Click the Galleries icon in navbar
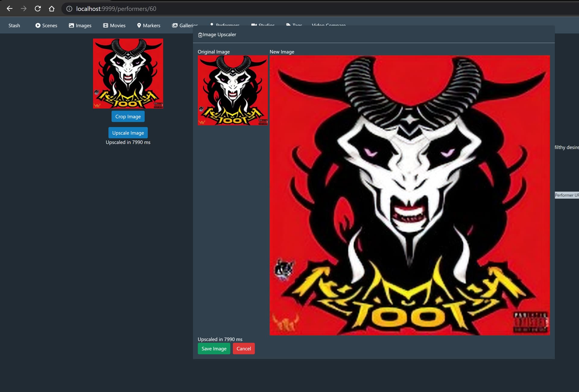Image resolution: width=579 pixels, height=392 pixels. click(x=175, y=25)
